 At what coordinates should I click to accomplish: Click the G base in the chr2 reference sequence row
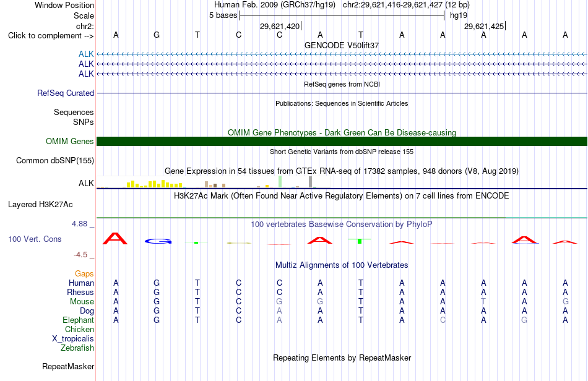(157, 35)
